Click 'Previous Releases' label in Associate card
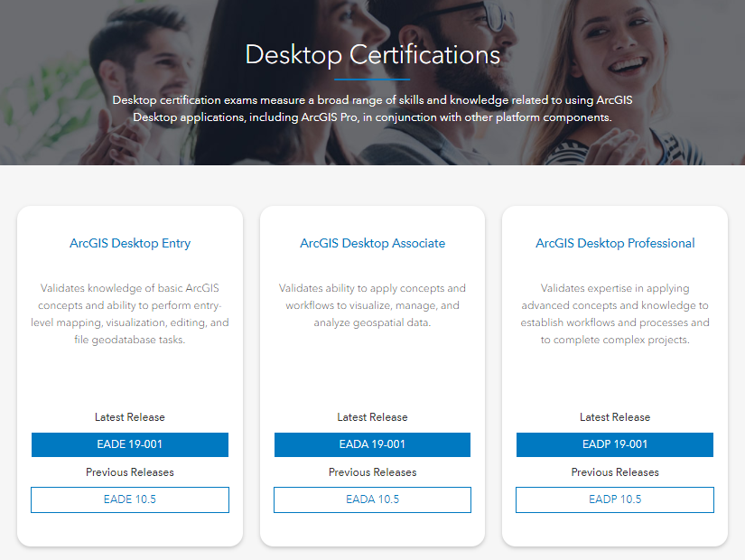745x560 pixels. (372, 472)
